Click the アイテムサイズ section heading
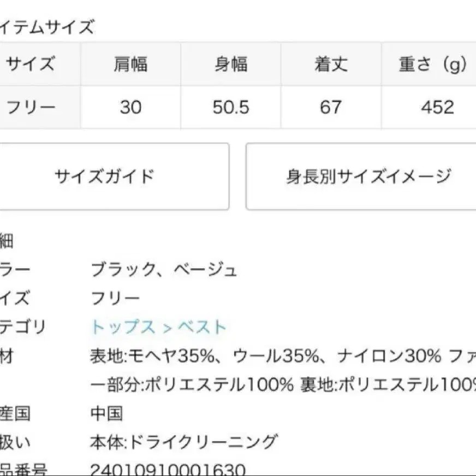This screenshot has height=476, width=476. click(x=48, y=26)
